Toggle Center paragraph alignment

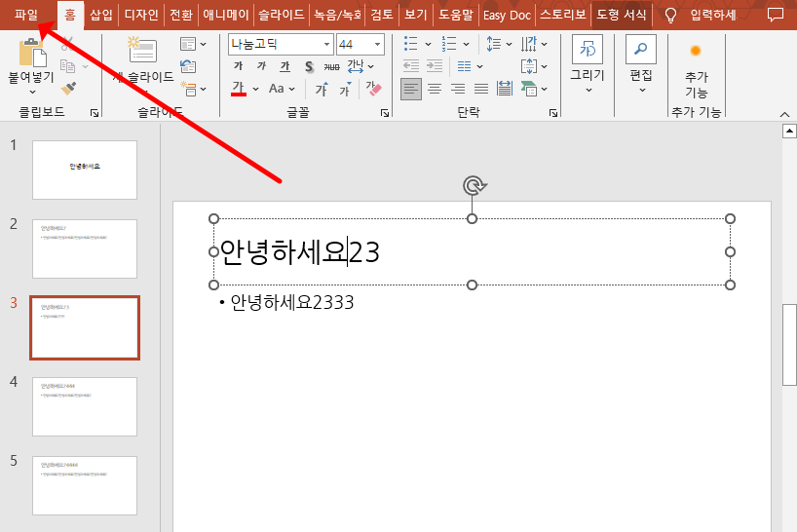click(435, 89)
